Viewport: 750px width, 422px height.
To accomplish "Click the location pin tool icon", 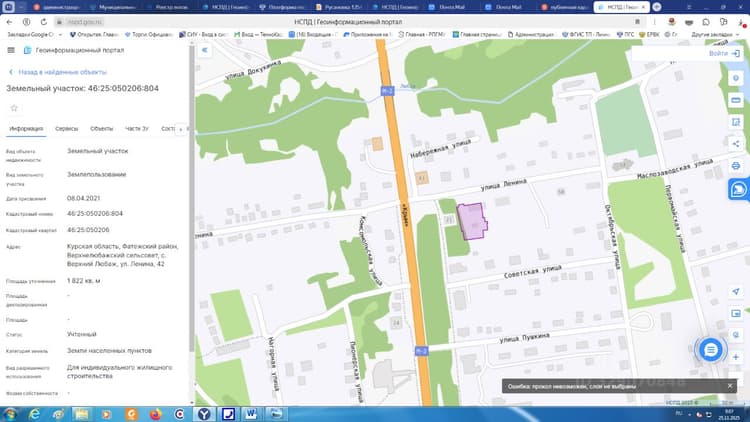I will point(736,78).
